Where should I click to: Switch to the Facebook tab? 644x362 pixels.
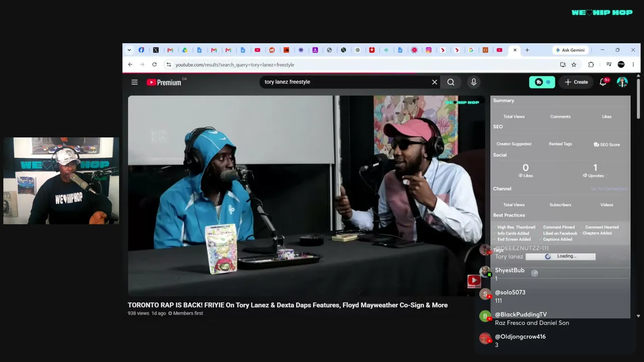[x=141, y=50]
